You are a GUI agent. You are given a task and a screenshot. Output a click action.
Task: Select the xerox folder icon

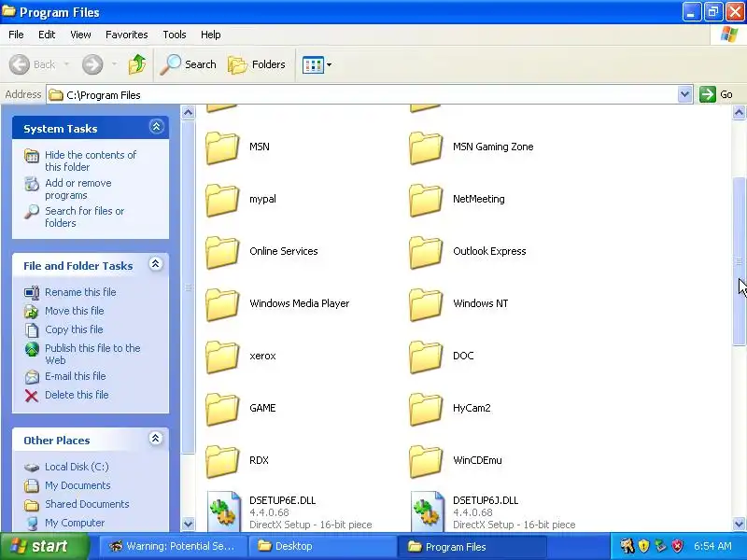222,357
